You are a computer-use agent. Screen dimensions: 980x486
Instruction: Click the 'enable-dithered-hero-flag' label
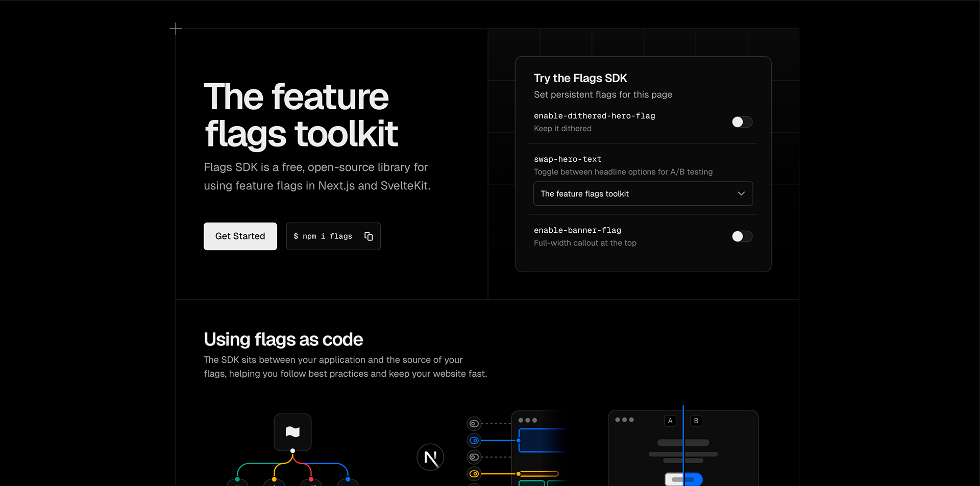tap(594, 116)
